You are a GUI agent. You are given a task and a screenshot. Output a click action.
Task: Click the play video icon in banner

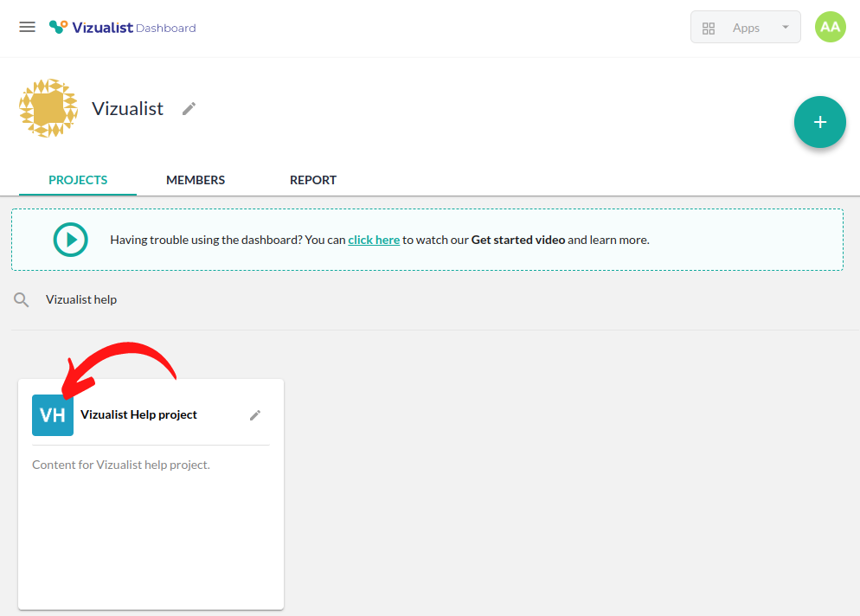coord(70,240)
